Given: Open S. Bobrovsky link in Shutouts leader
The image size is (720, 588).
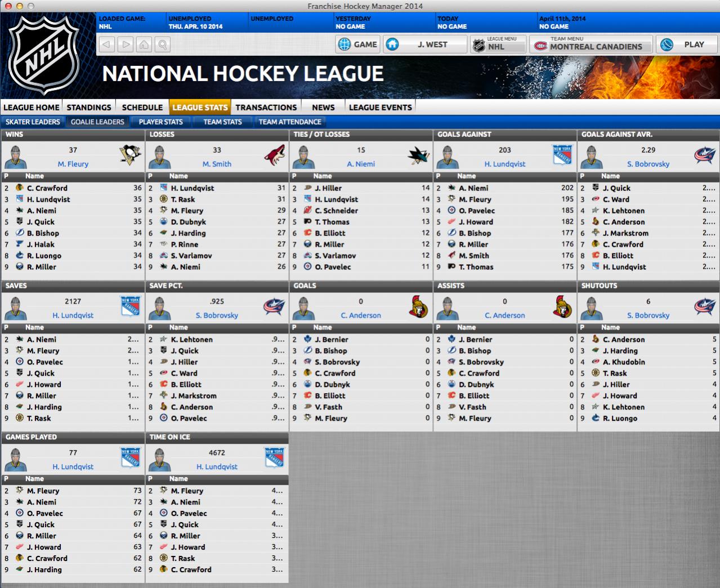Looking at the screenshot, I should (649, 315).
